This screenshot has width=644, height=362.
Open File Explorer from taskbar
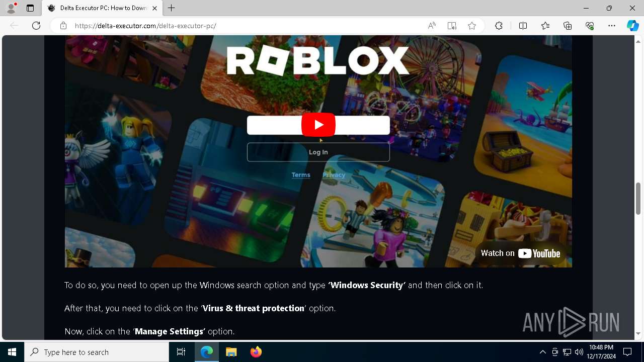click(231, 352)
